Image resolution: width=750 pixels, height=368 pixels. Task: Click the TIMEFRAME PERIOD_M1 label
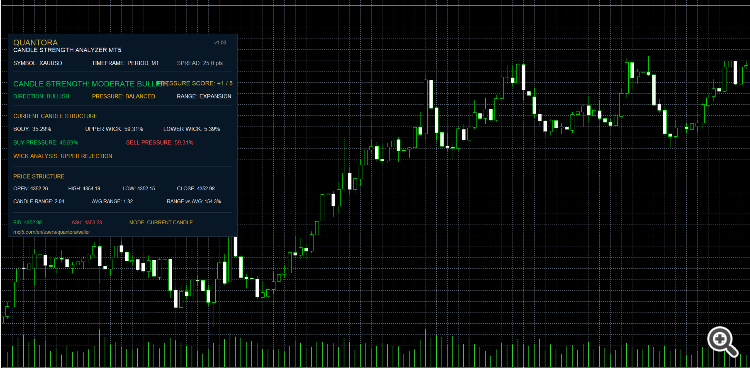point(125,63)
